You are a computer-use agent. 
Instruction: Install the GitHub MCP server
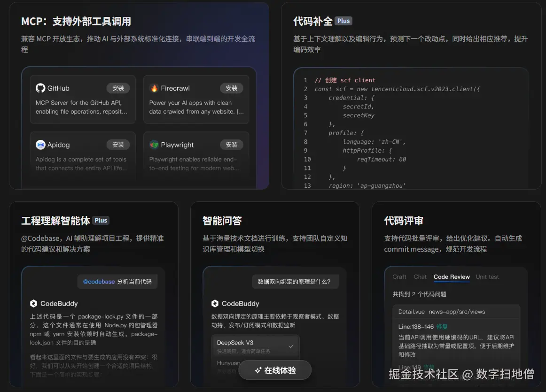(118, 88)
